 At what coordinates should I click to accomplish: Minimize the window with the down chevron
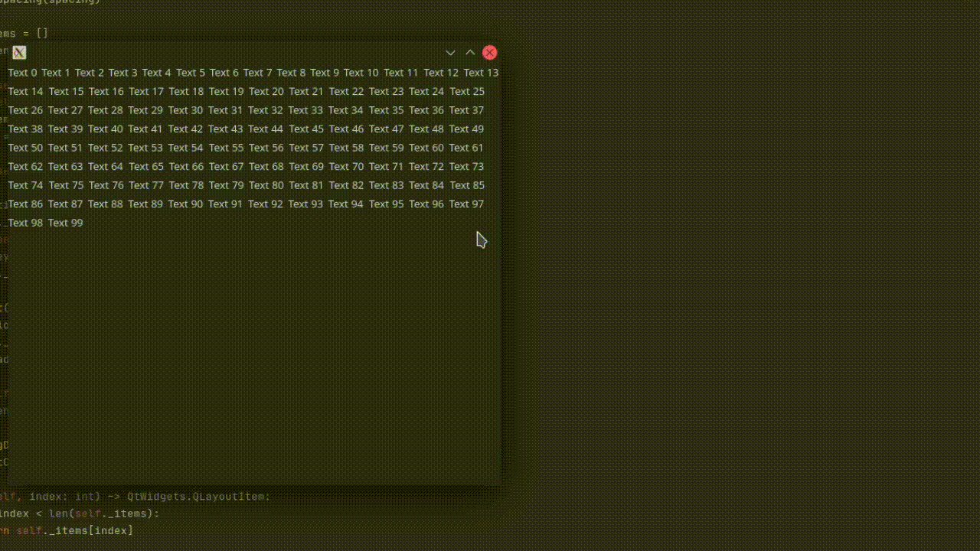pos(450,53)
